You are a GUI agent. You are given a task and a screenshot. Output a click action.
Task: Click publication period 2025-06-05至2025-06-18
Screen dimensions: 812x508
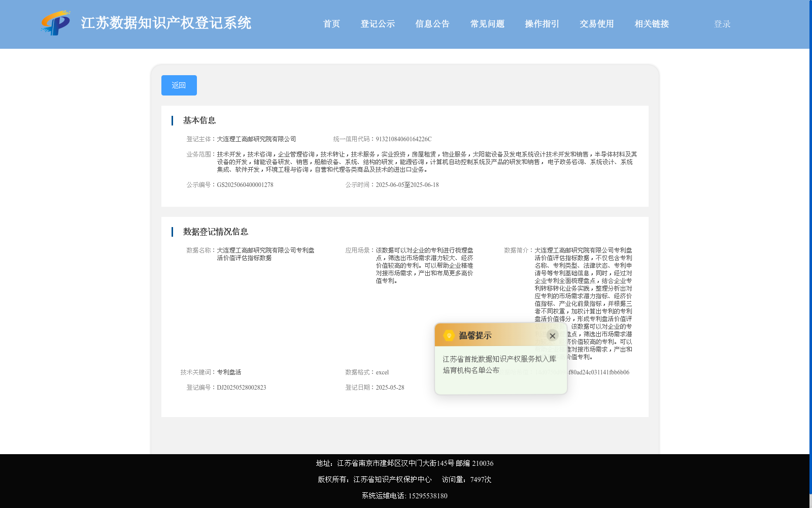407,185
